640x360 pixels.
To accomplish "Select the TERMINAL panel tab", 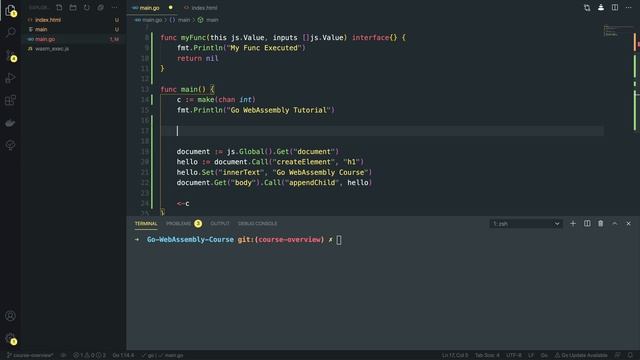I will [x=146, y=223].
